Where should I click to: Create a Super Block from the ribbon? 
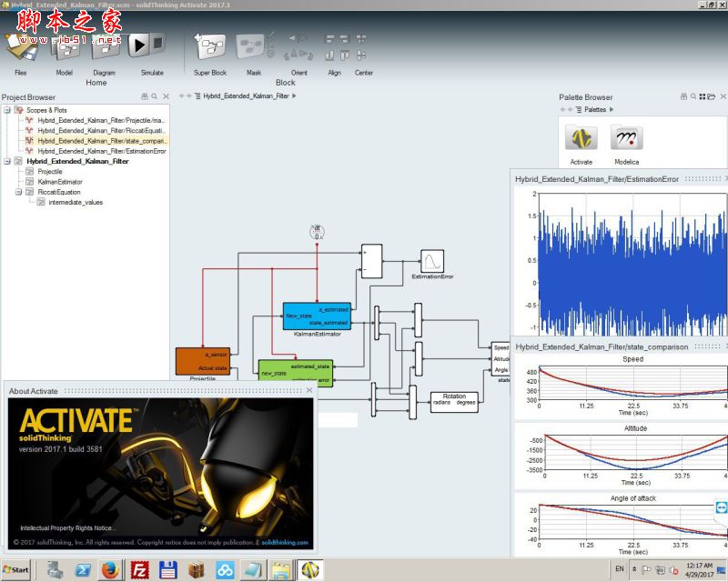tap(209, 46)
